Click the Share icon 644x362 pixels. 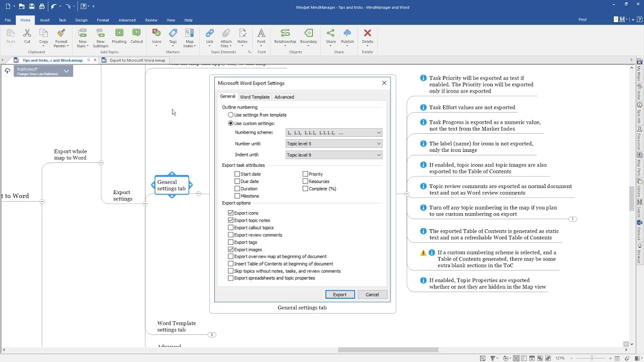coord(331,33)
